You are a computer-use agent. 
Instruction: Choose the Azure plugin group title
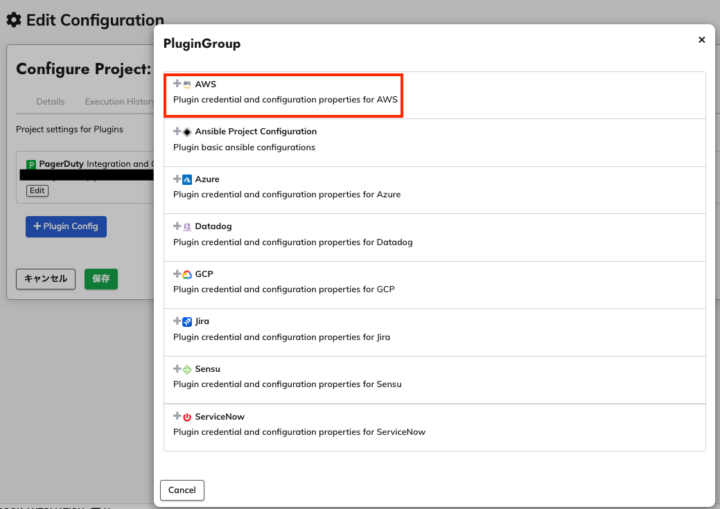point(207,179)
